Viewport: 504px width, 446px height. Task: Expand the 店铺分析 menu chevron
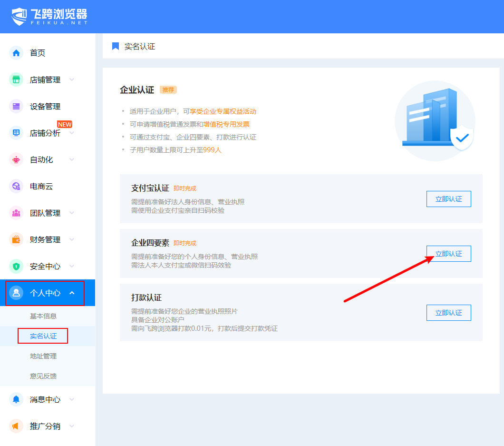click(x=72, y=133)
